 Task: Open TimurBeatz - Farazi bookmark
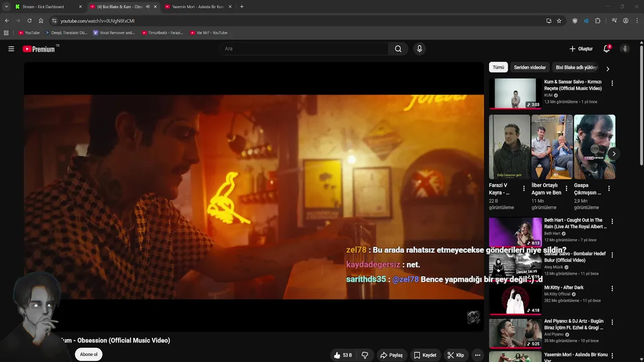(163, 33)
